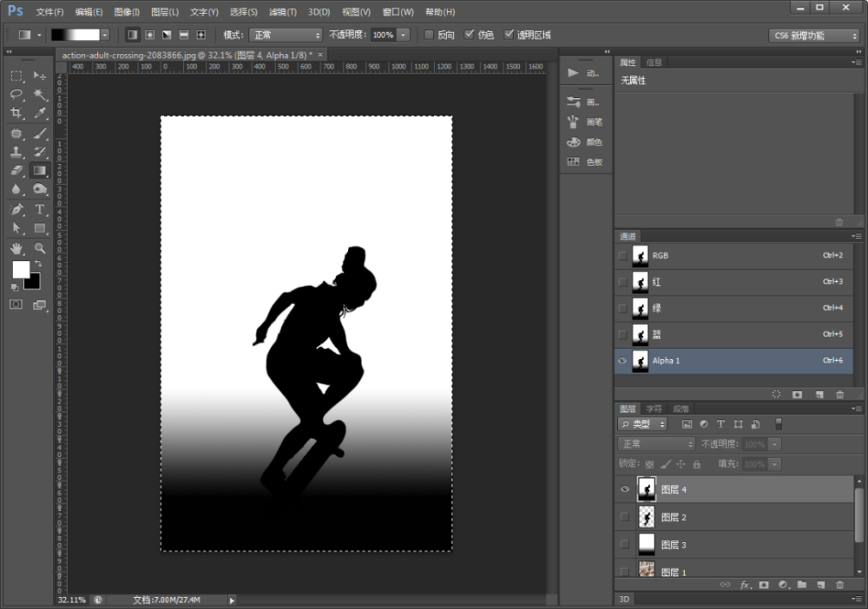Select the Lasso tool

click(16, 95)
